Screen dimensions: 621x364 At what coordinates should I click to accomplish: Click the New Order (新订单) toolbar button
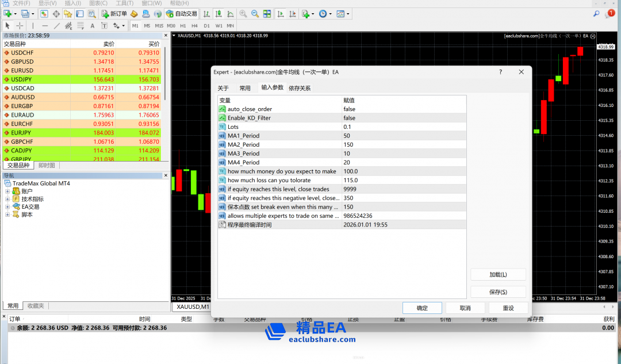pyautogui.click(x=114, y=13)
